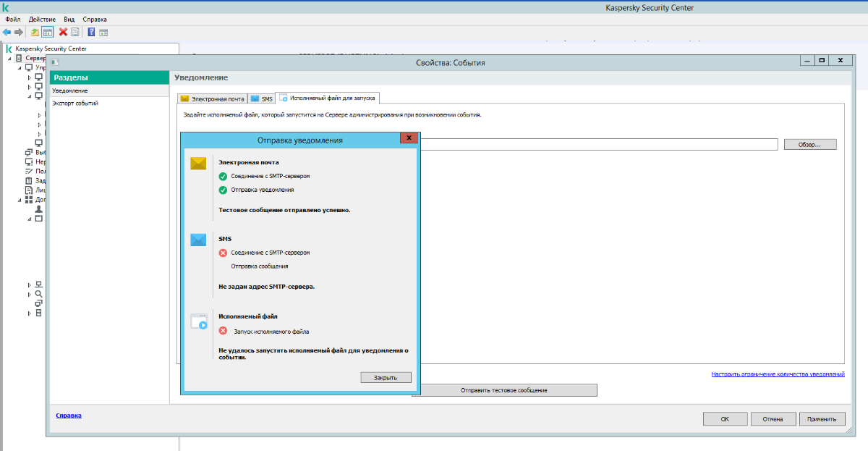Screen dimensions: 868x451
Task: Expand the magnifier search tree node
Action: pos(30,294)
